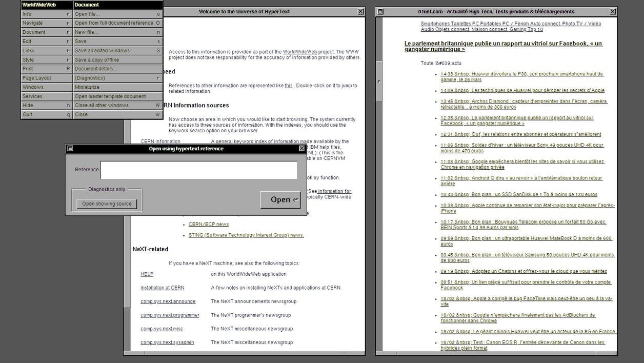Open the CERN/ECP news link
Image resolution: width=644 pixels, height=363 pixels.
pos(209,224)
